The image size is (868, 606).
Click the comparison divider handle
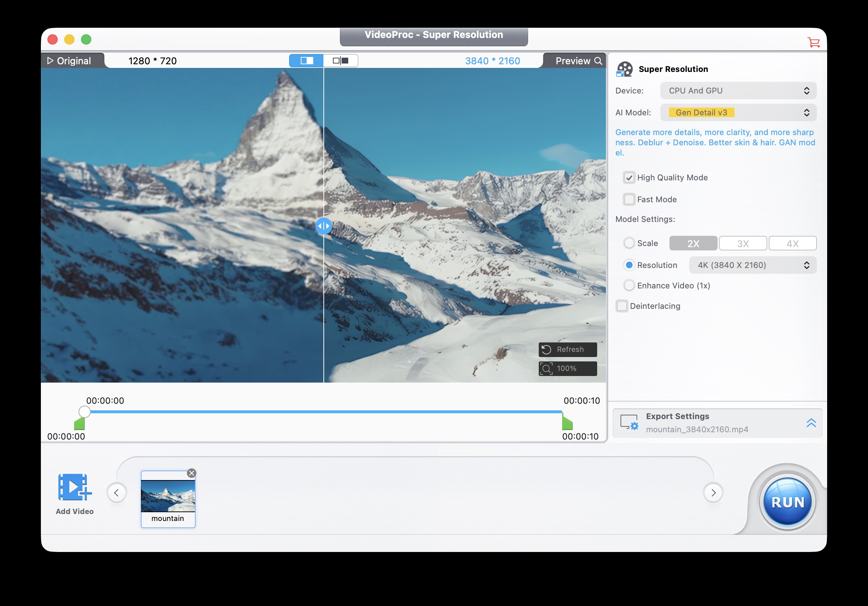click(324, 226)
